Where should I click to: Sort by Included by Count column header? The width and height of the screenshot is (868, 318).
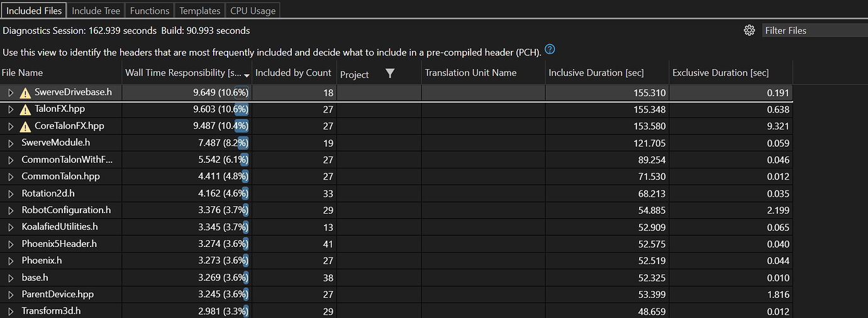[293, 73]
